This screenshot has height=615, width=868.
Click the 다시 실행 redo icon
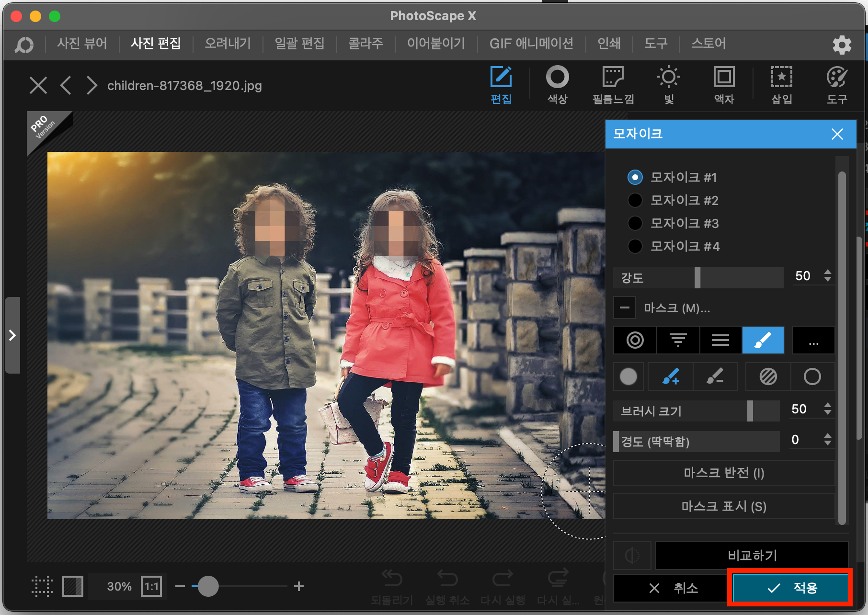503,586
